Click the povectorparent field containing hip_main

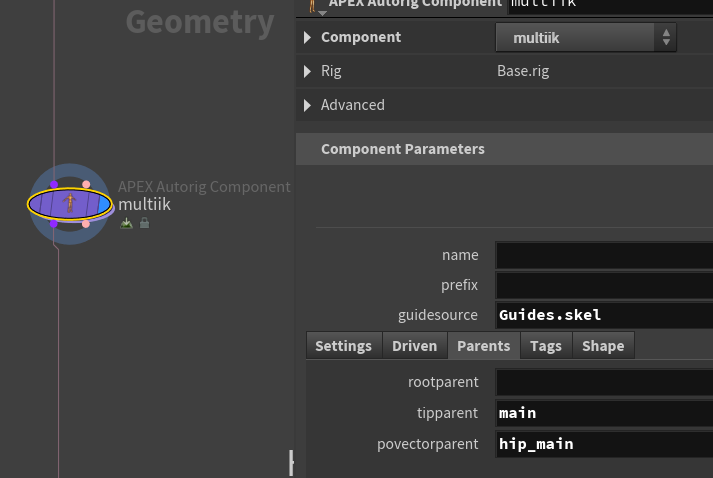click(x=604, y=444)
